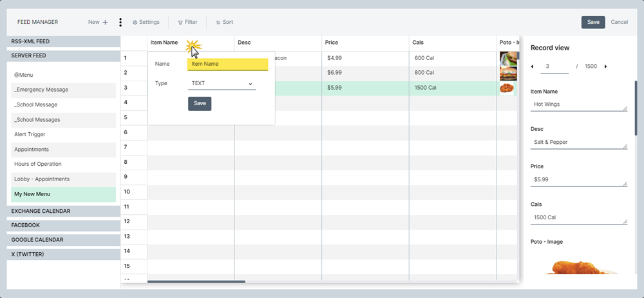Screen dimensions: 644x298
Task: Expand the EXCHANGE CALENDAR section
Action: tap(63, 211)
